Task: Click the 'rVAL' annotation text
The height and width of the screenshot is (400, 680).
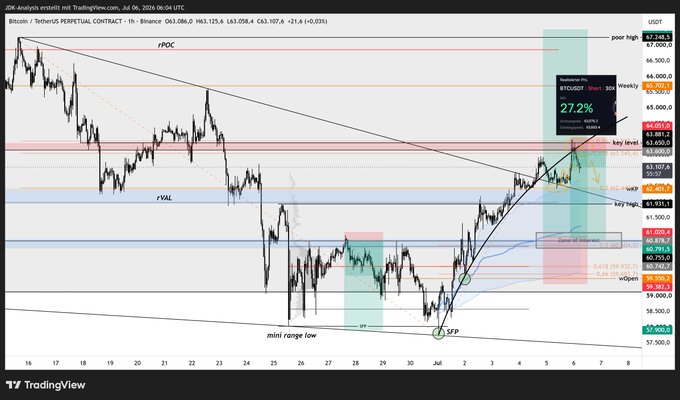Action: tap(164, 197)
